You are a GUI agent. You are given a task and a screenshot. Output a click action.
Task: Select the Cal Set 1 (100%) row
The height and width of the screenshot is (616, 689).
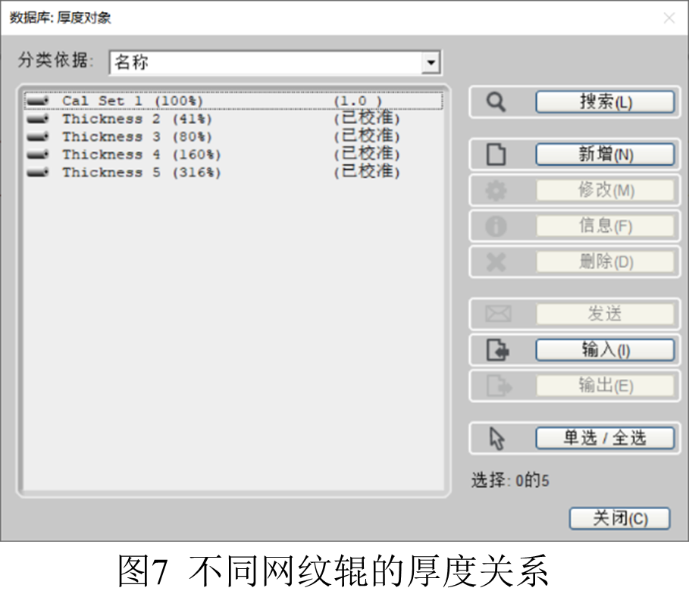pos(233,101)
